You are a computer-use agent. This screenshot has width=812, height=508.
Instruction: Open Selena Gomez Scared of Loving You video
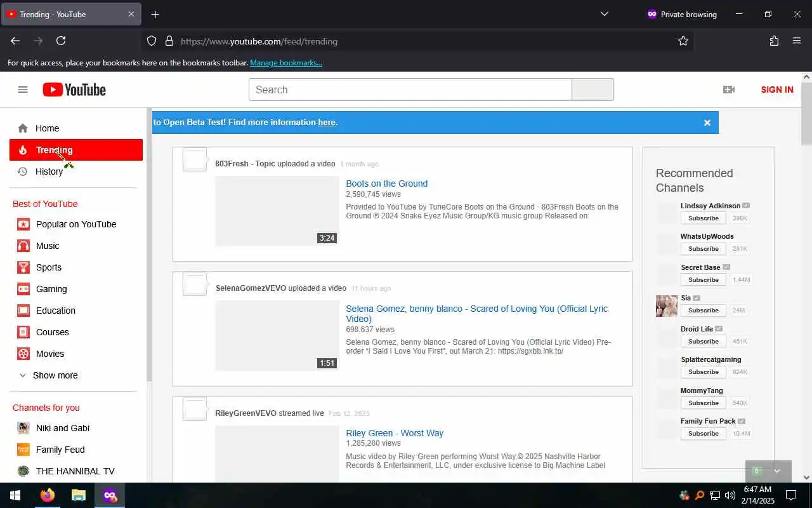[x=476, y=314]
